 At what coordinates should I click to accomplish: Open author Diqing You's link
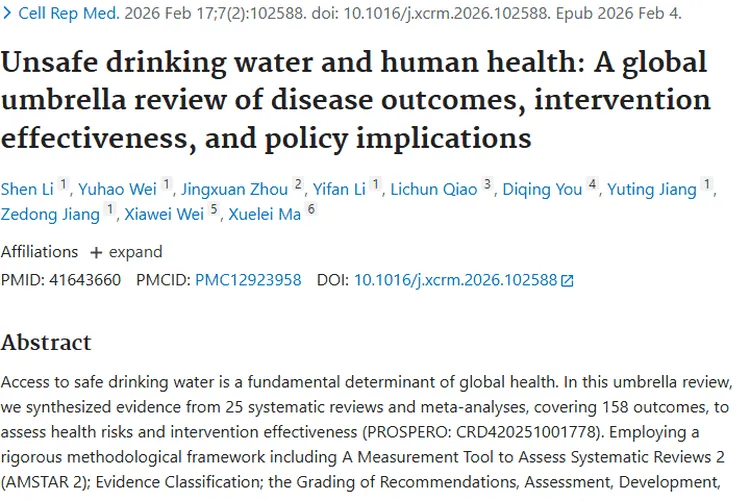541,190
